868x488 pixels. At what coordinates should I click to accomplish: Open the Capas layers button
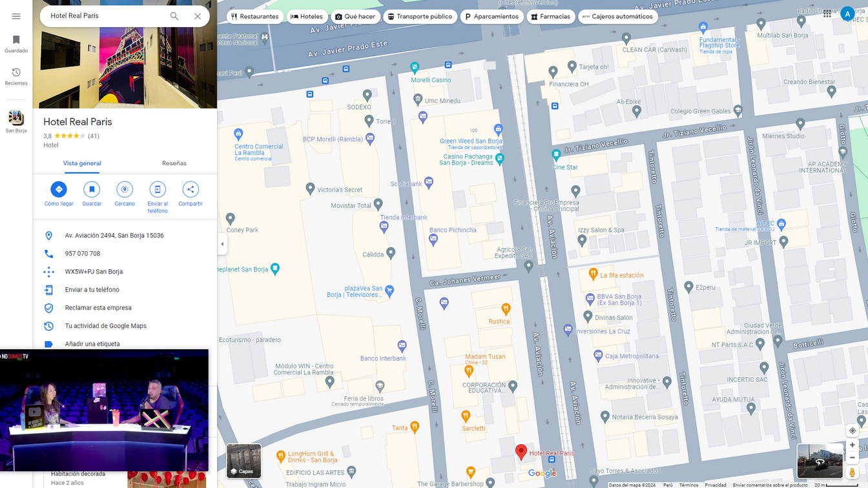(x=243, y=460)
